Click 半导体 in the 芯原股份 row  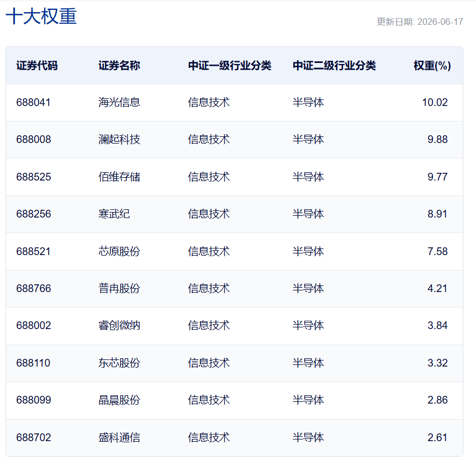(x=308, y=252)
